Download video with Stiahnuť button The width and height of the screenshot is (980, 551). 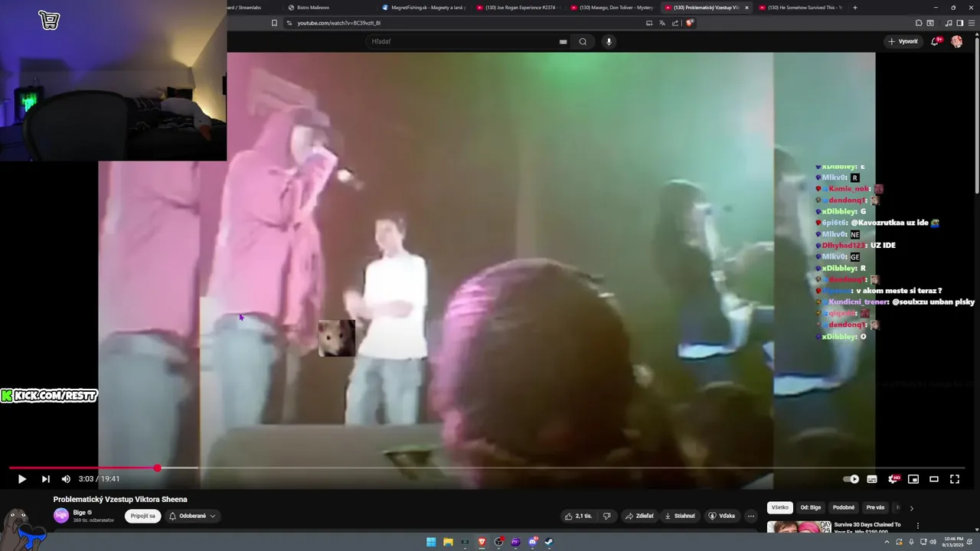coord(680,516)
